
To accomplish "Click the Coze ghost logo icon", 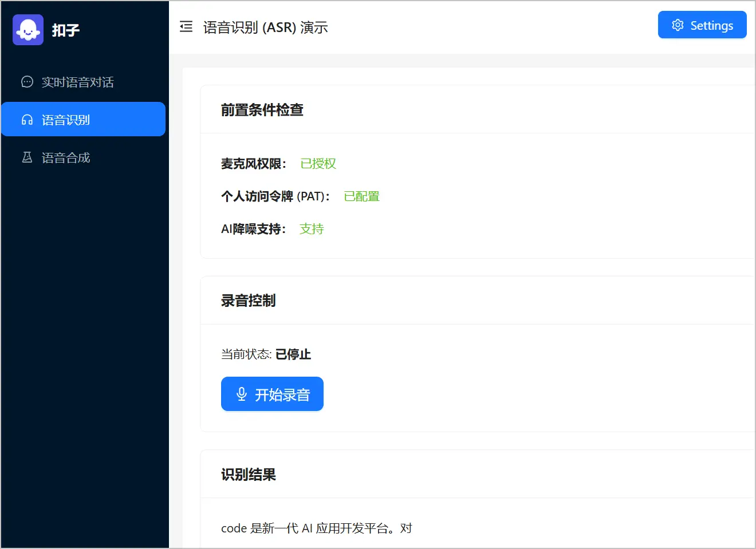I will (x=28, y=30).
